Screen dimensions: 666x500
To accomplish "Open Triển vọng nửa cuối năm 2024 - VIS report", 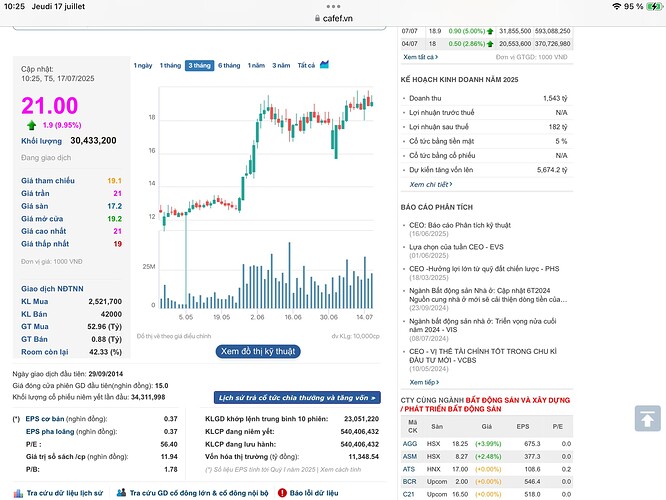I will [483, 325].
